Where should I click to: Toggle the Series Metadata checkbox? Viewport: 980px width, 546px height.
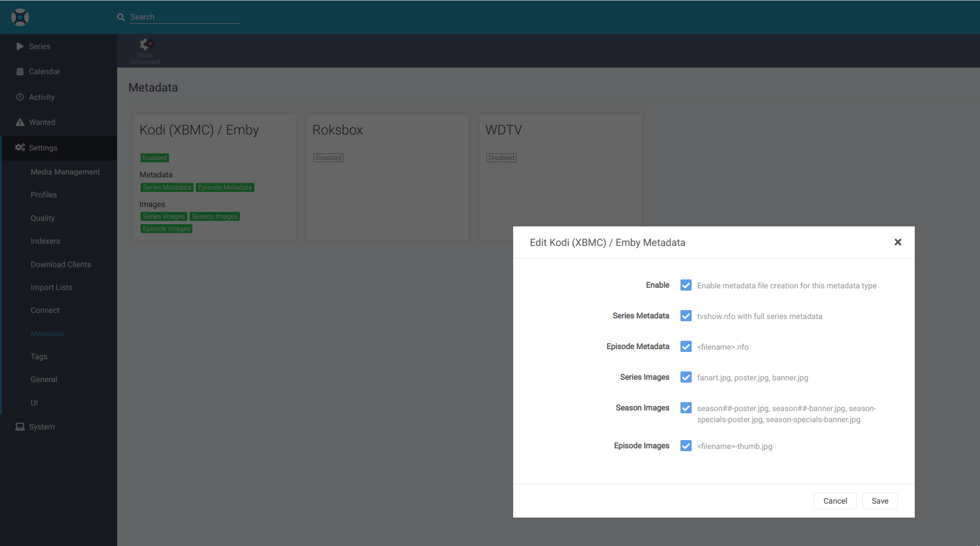(685, 316)
